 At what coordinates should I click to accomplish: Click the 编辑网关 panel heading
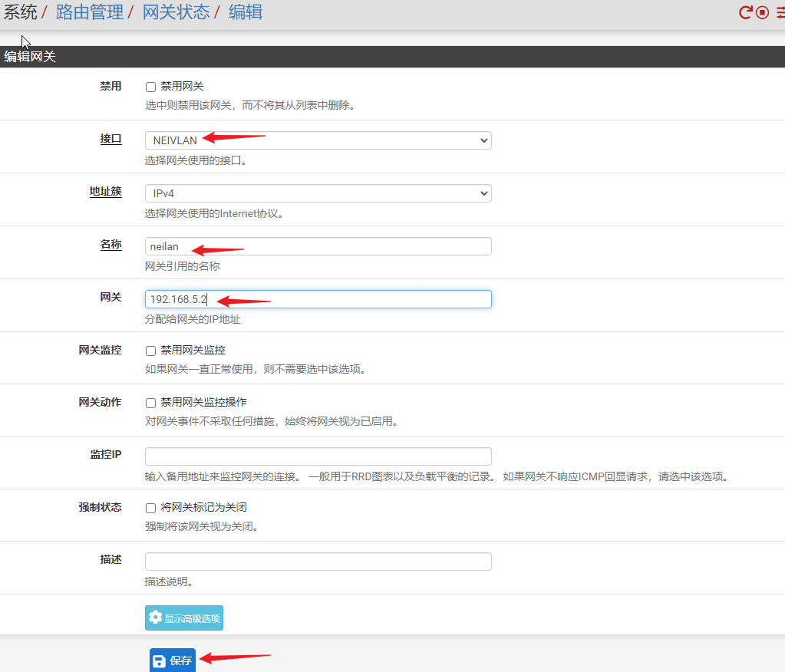31,57
